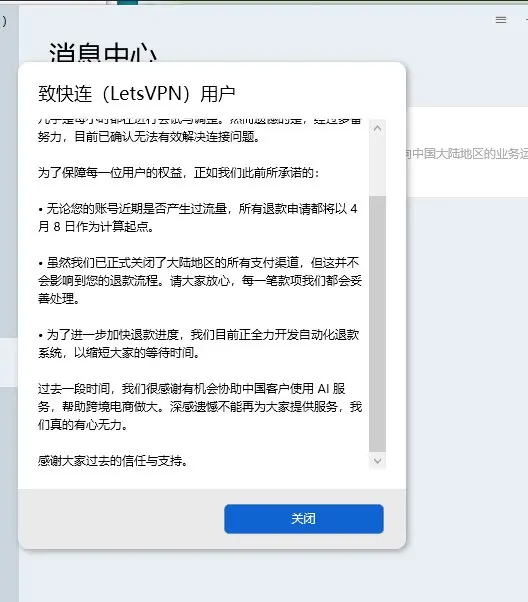Screen dimensions: 528x602
Task: Select the highlighted item in left sidebar
Action: click(8, 362)
